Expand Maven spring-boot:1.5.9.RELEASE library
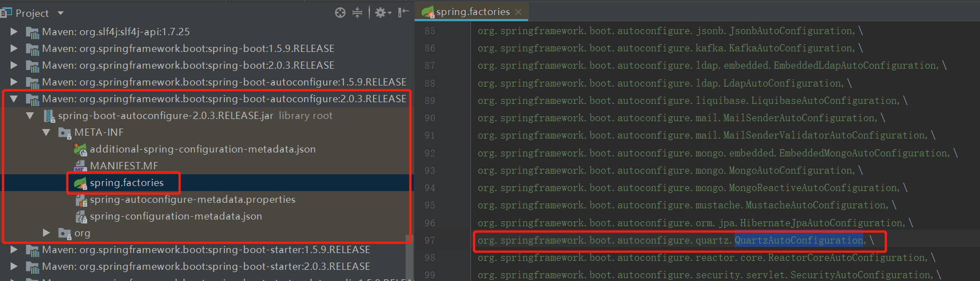 tap(14, 49)
